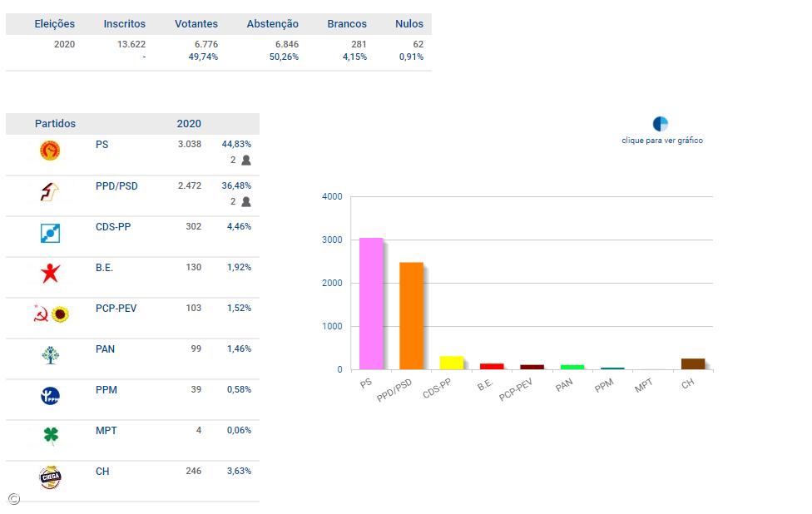The width and height of the screenshot is (812, 514).
Task: Click the PS elected members person icon
Action: coord(245,161)
